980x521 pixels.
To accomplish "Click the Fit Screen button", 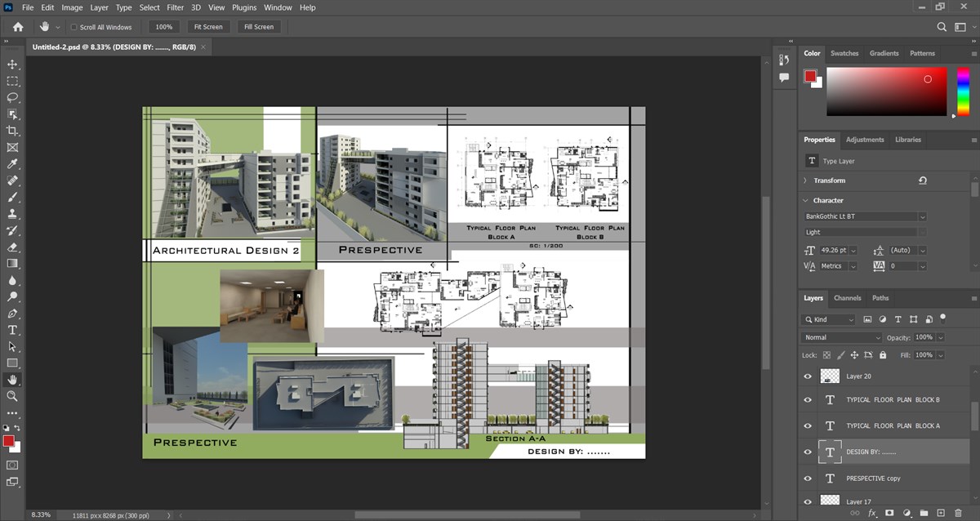I will [x=208, y=27].
